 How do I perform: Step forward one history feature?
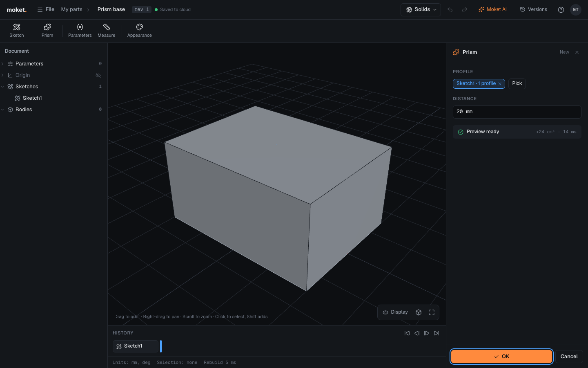point(427,333)
